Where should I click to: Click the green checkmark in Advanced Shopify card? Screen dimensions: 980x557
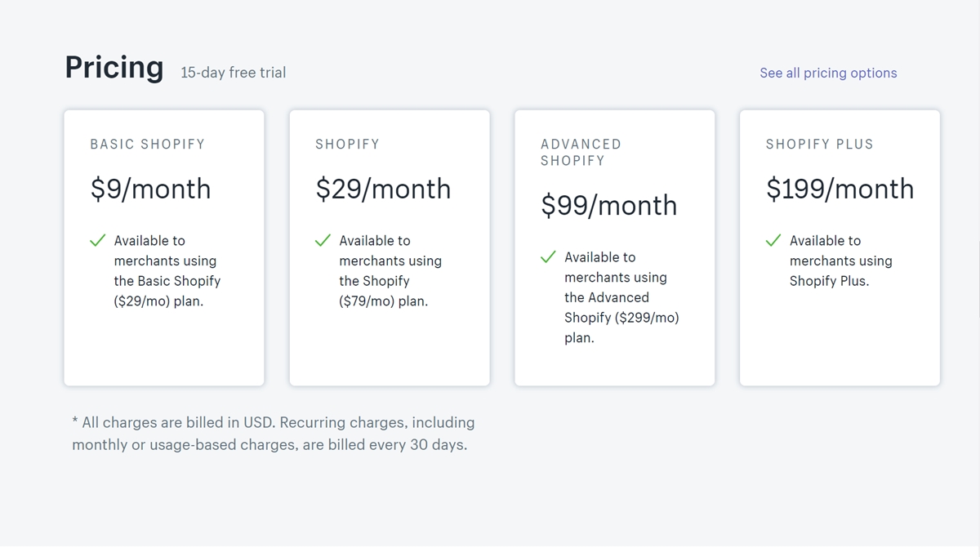(549, 256)
